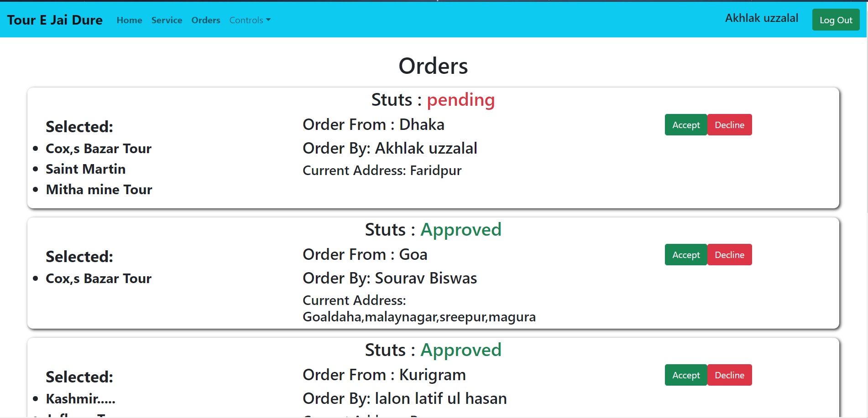Click the Orders page heading
The image size is (868, 418).
coord(433,66)
